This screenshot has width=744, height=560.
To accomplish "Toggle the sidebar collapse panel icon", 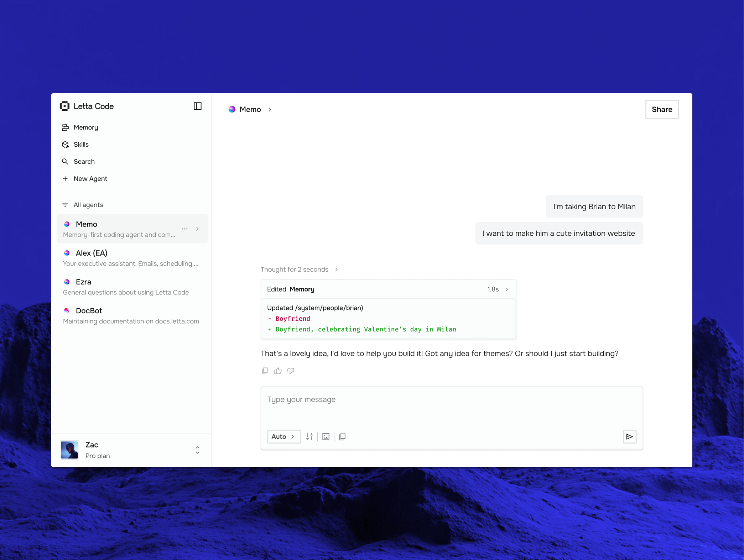I will [x=198, y=106].
